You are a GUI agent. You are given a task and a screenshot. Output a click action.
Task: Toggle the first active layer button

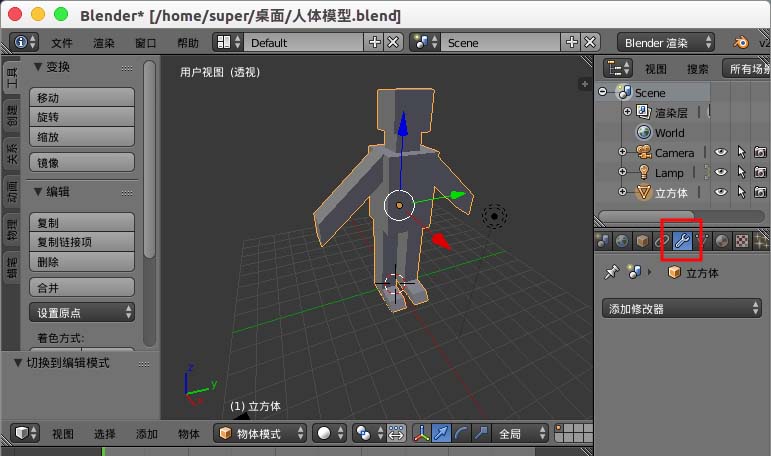coord(559,428)
